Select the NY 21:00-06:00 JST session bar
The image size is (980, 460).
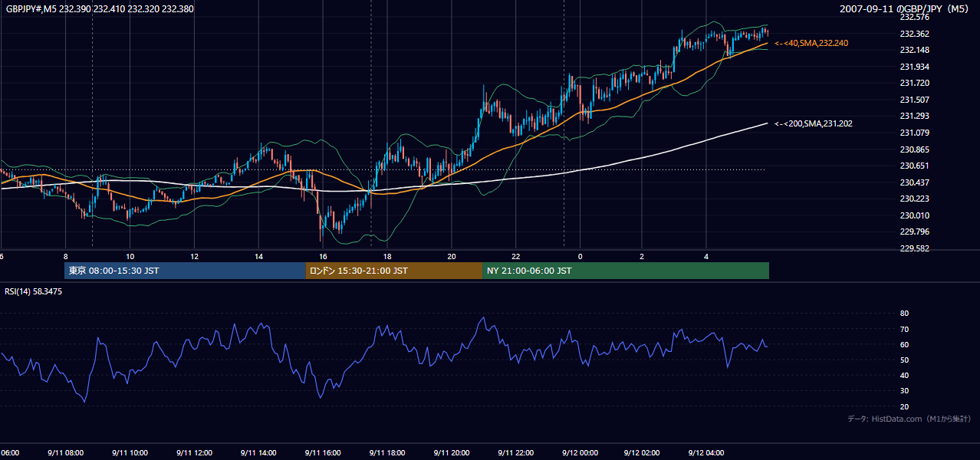click(626, 271)
